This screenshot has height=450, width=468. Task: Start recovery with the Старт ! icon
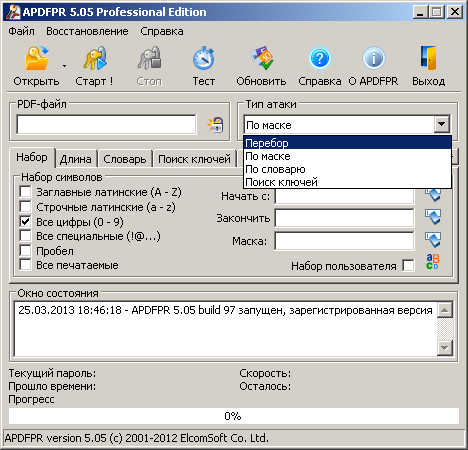pos(95,58)
